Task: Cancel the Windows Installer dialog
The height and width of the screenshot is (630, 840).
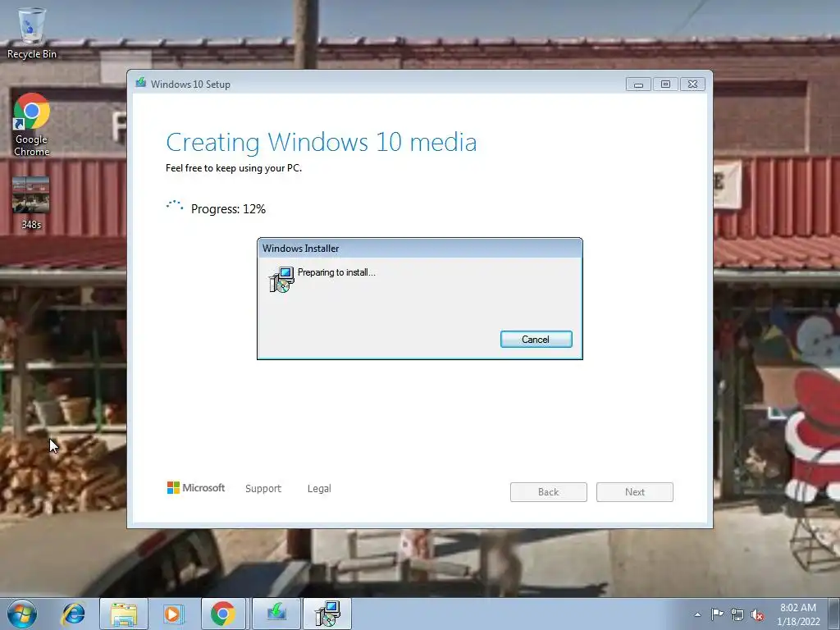Action: pos(536,339)
